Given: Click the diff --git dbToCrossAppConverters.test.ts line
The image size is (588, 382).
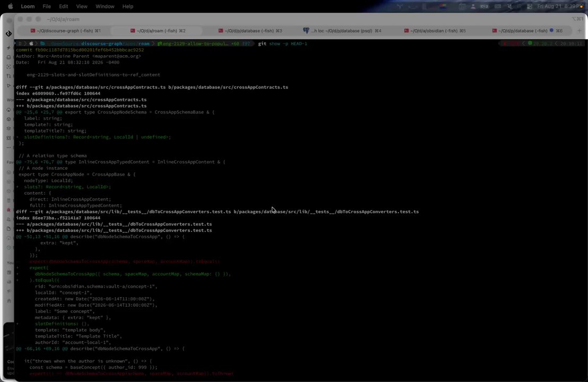Looking at the screenshot, I should 217,212.
